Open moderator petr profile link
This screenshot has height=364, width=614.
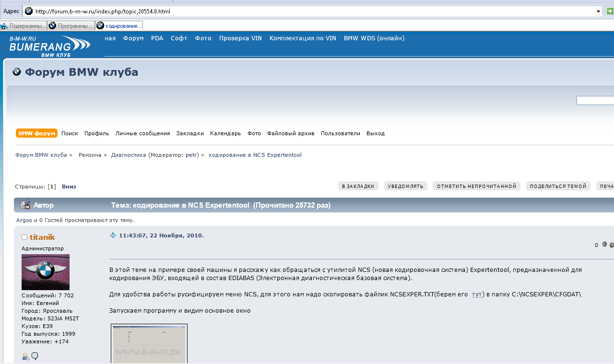(192, 155)
